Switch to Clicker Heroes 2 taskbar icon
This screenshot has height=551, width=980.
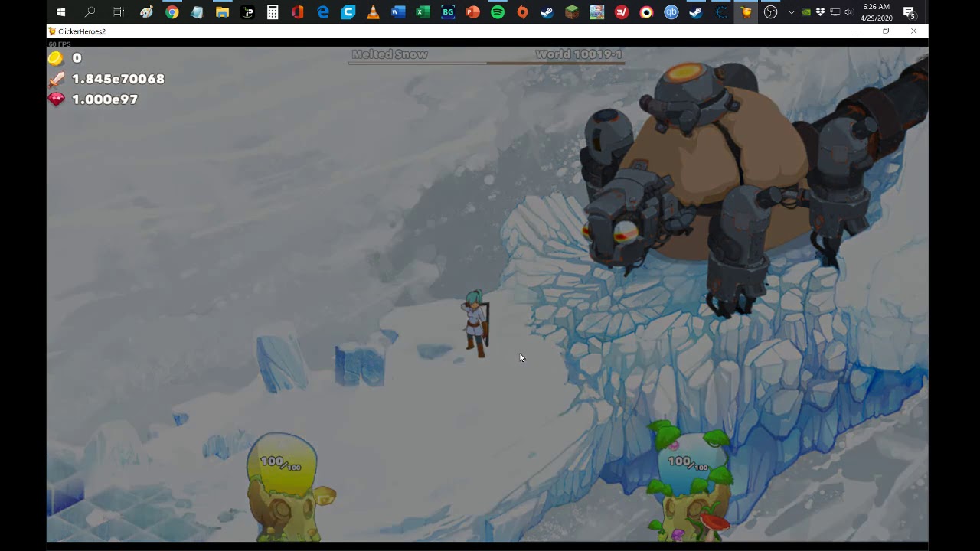[746, 12]
